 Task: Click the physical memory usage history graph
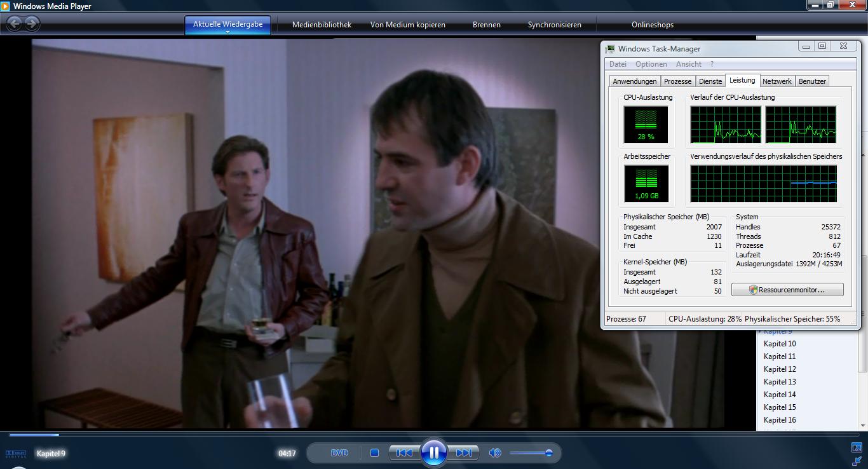click(764, 184)
